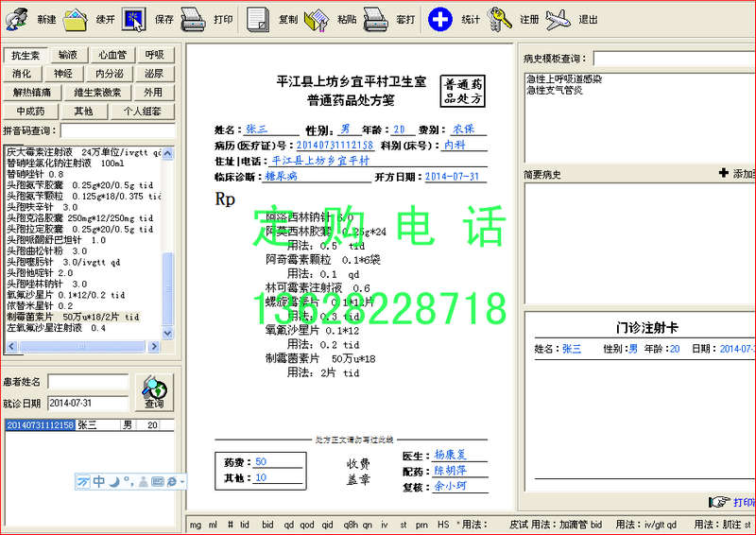
Task: Choose the 内分泌 category button
Action: (110, 74)
